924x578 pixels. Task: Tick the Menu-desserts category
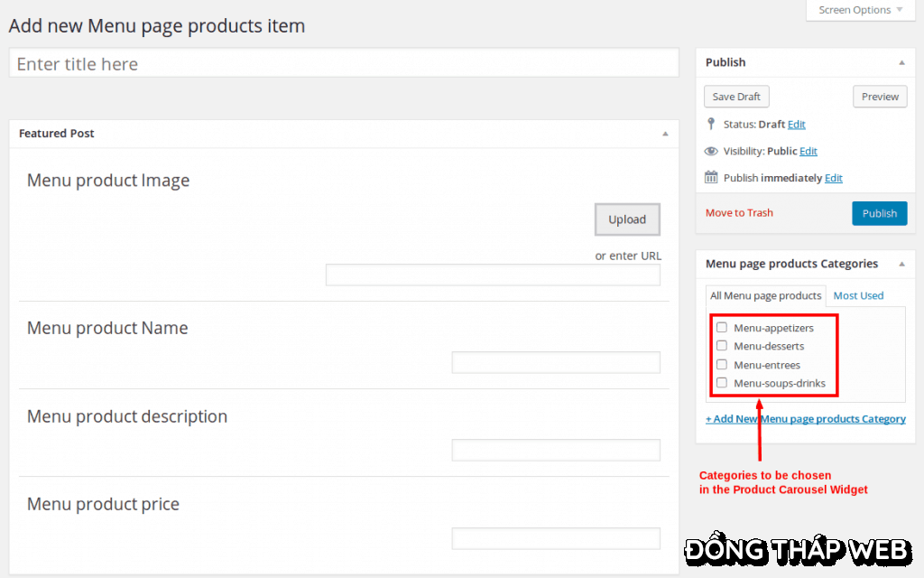pyautogui.click(x=722, y=346)
